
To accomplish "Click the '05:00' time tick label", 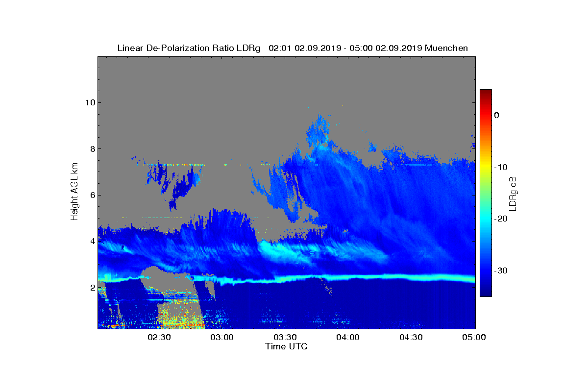I will click(474, 338).
